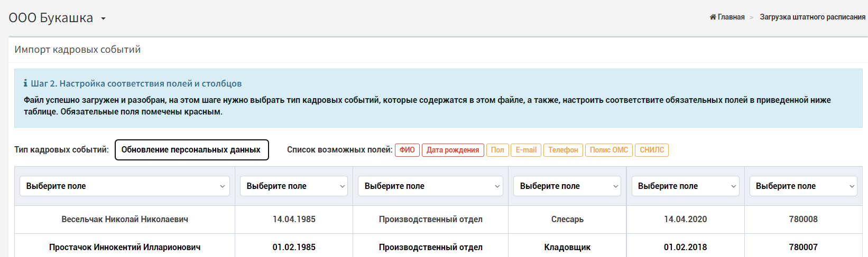This screenshot has width=868, height=257.
Task: Go to Главная breadcrumb link
Action: coord(731,17)
